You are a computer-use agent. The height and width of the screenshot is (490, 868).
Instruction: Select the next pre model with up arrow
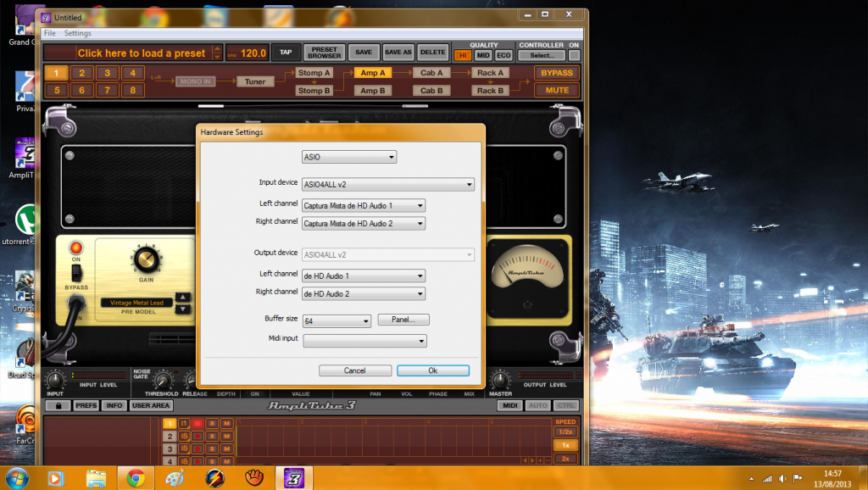(183, 298)
